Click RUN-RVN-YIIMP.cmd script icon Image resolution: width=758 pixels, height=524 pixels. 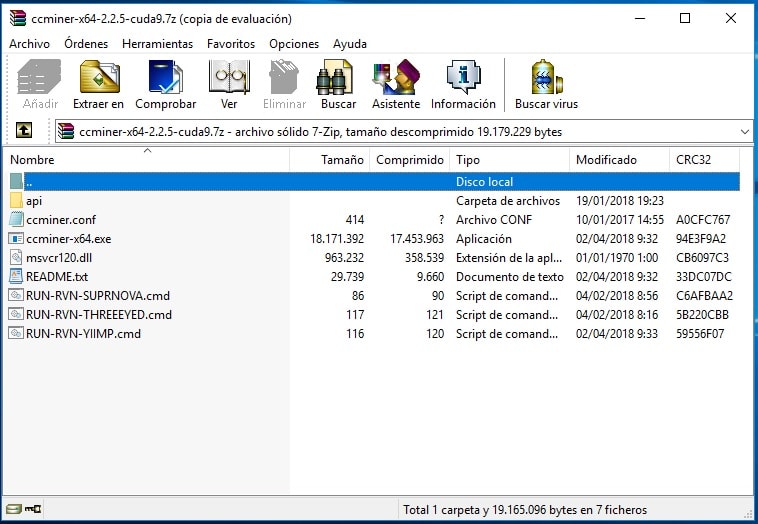(16, 334)
